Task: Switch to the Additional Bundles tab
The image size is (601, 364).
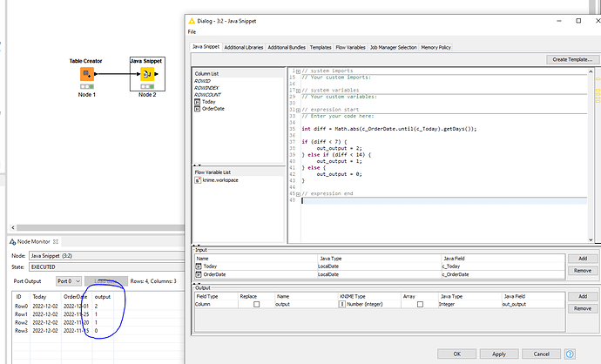Action: (x=287, y=48)
